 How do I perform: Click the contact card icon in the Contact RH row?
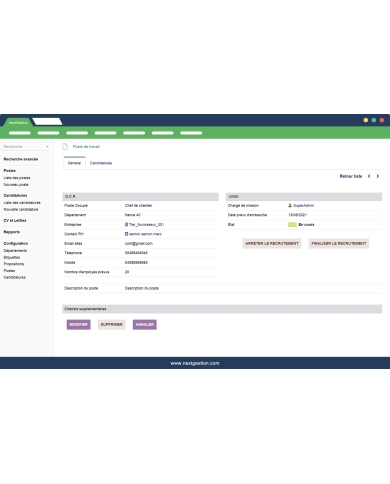(x=126, y=234)
